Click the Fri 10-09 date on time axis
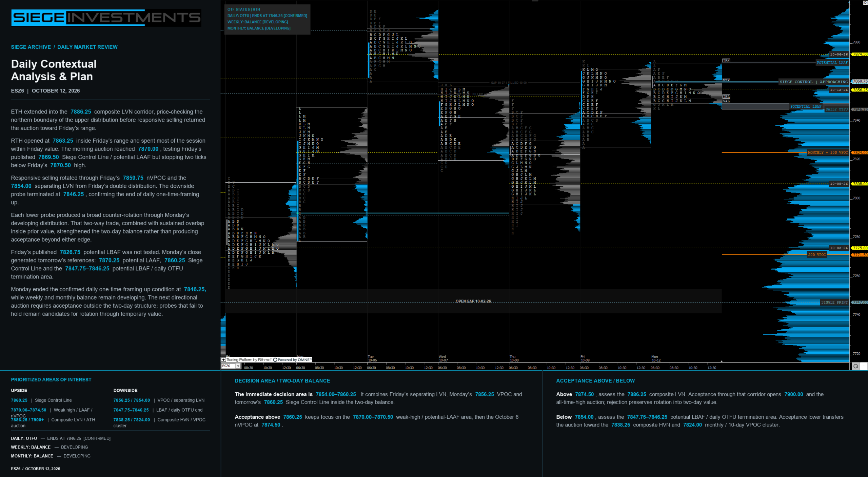The image size is (868, 477). pyautogui.click(x=585, y=358)
